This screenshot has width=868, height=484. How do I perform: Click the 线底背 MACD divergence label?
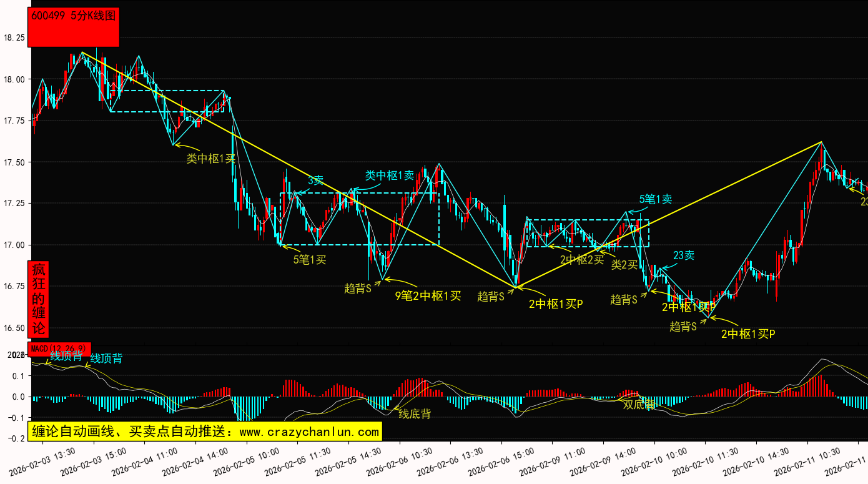point(415,413)
